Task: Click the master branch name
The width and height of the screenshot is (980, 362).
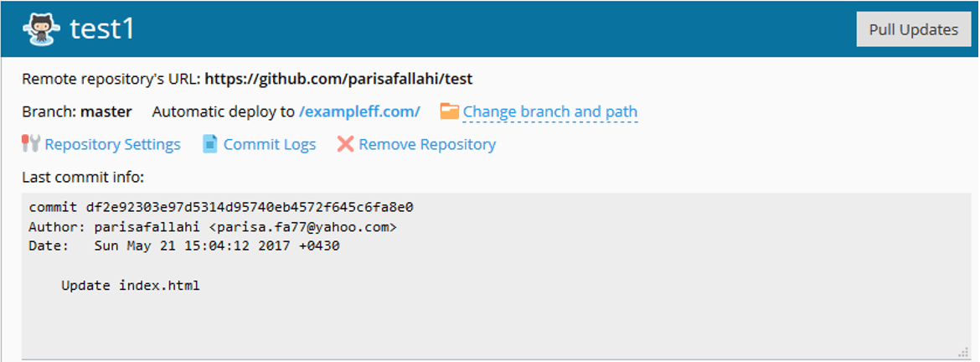Action: point(106,111)
